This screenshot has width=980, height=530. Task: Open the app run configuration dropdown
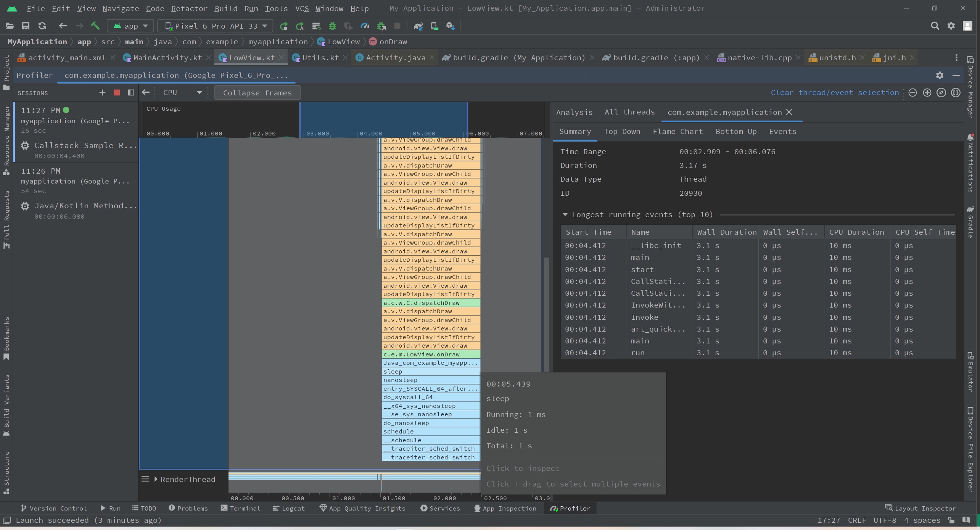click(x=130, y=26)
